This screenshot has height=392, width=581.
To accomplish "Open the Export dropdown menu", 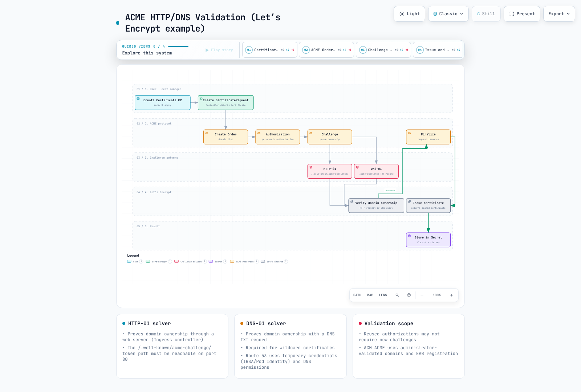I will tap(559, 14).
